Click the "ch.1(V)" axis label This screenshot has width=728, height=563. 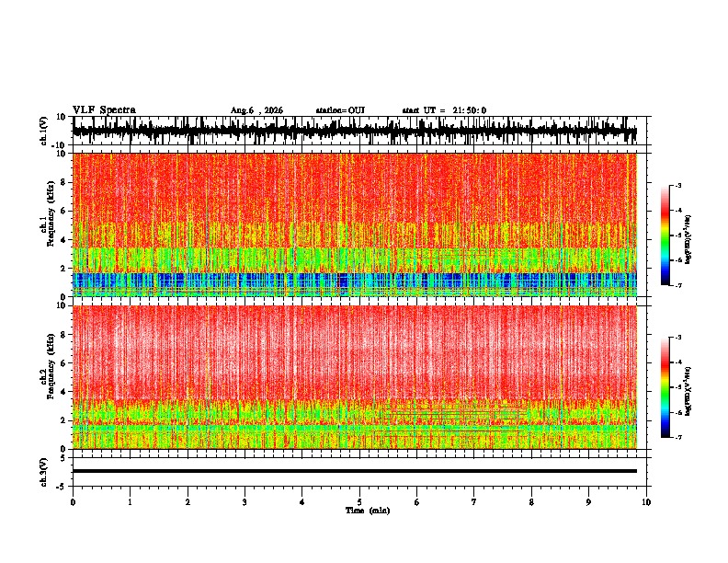coord(44,131)
